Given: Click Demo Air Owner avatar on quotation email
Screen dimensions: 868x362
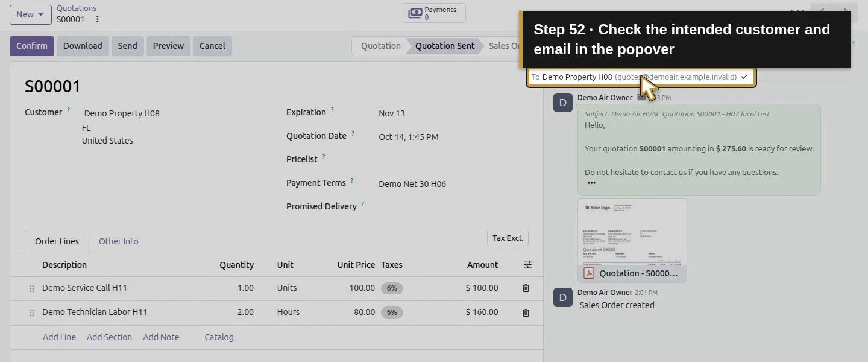Looking at the screenshot, I should click(562, 103).
